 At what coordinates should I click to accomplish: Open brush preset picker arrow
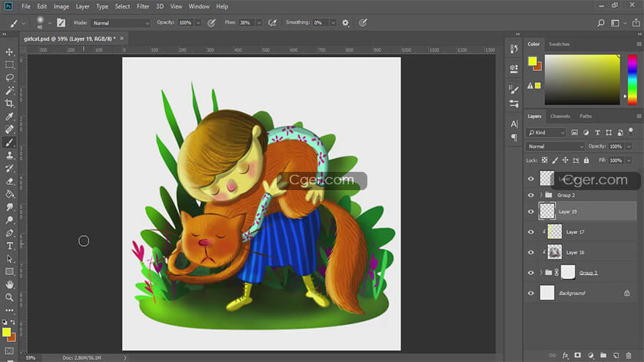[50, 23]
